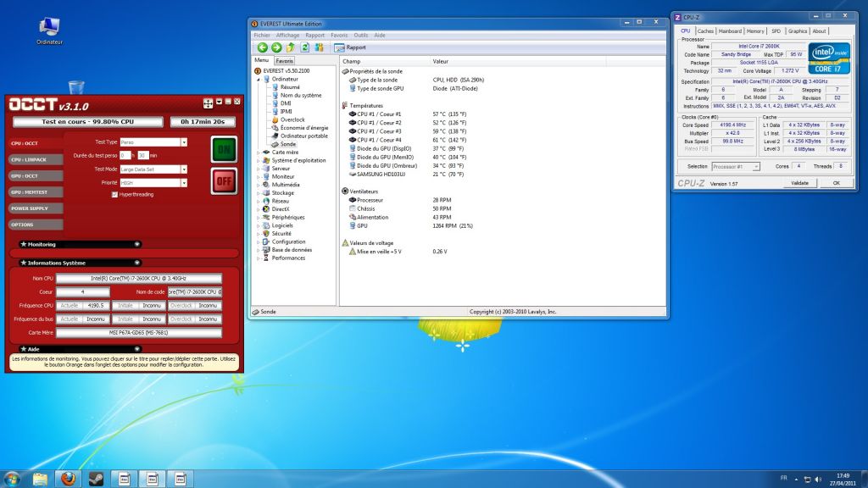Select CPU : LINPACK in OCCT

pyautogui.click(x=36, y=160)
